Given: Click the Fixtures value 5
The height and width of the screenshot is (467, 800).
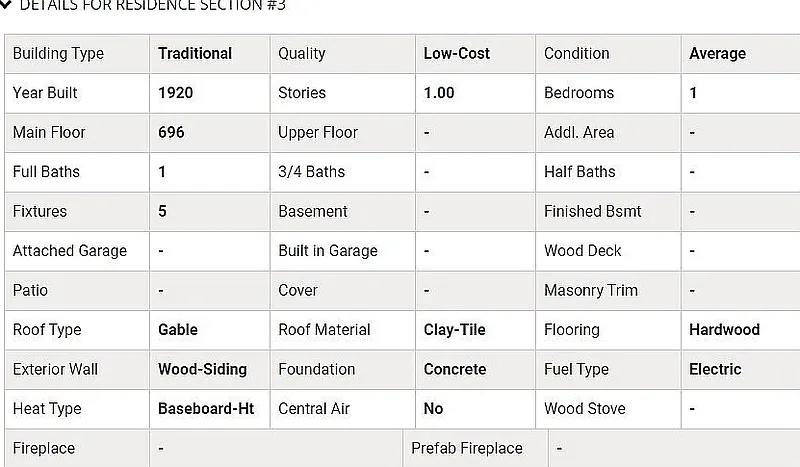Looking at the screenshot, I should click(163, 211).
